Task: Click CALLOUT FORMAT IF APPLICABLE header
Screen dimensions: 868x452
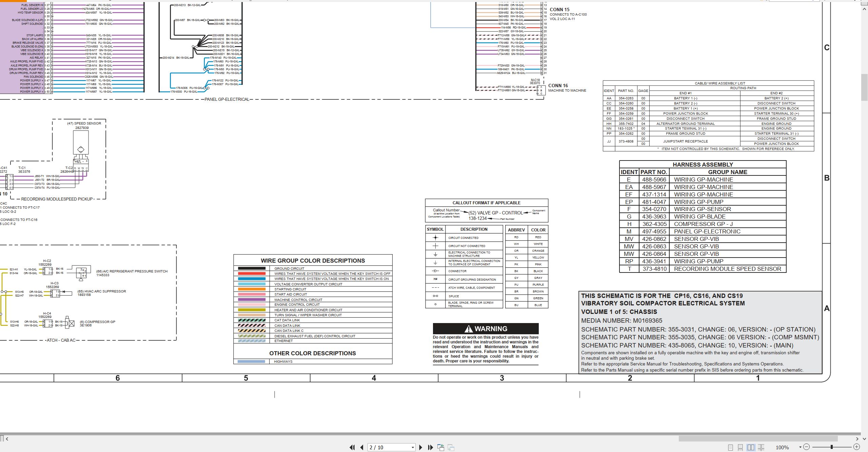Action: 486,203
